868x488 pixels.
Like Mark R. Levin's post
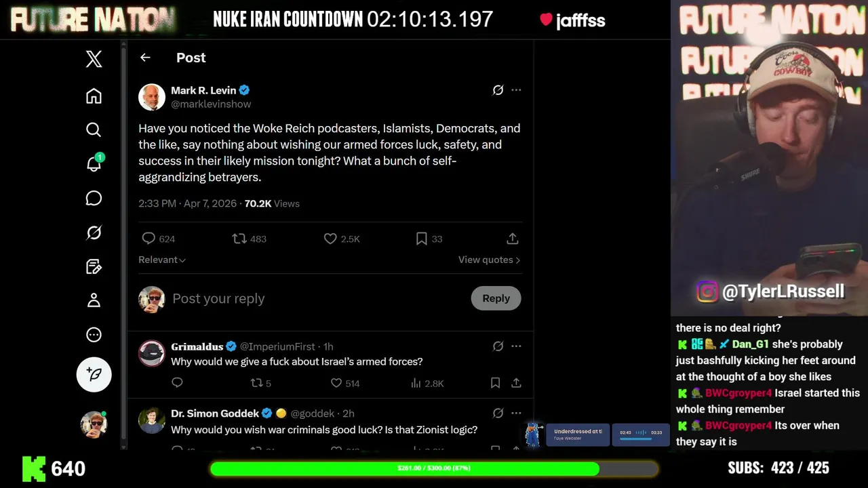330,239
